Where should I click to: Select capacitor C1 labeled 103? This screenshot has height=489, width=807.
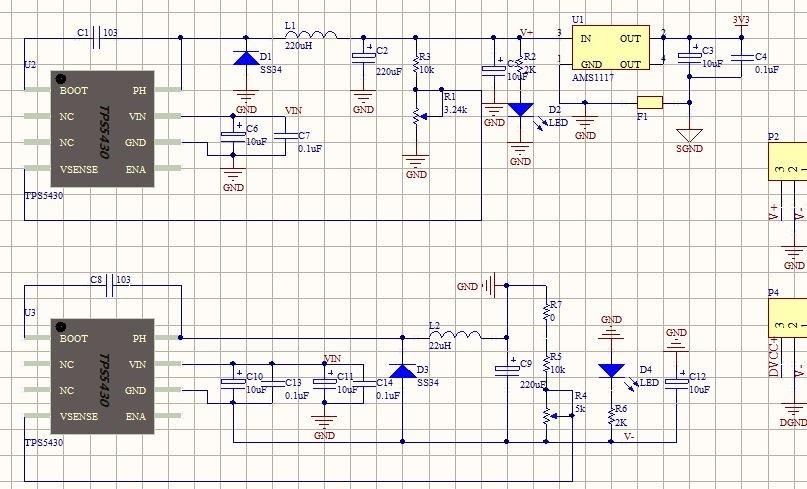coord(97,37)
